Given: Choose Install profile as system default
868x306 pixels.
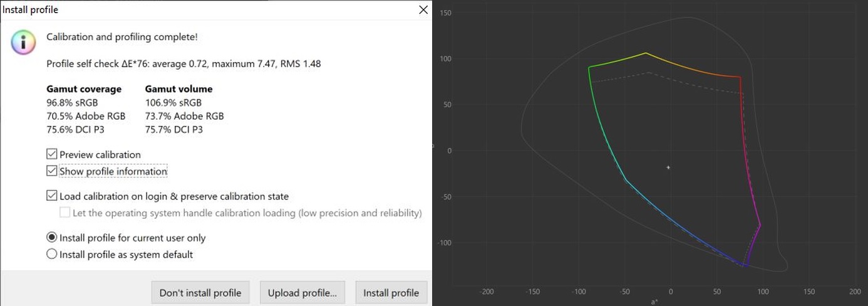Looking at the screenshot, I should (52, 255).
